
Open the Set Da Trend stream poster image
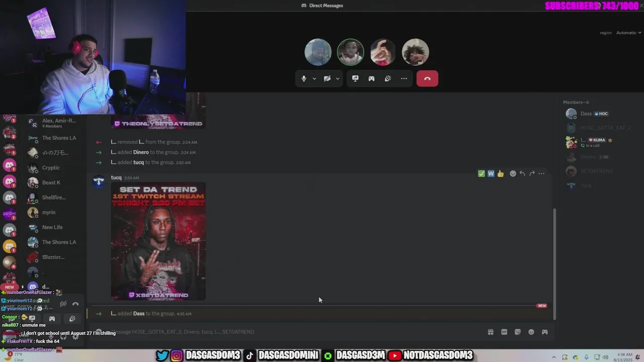tap(158, 241)
